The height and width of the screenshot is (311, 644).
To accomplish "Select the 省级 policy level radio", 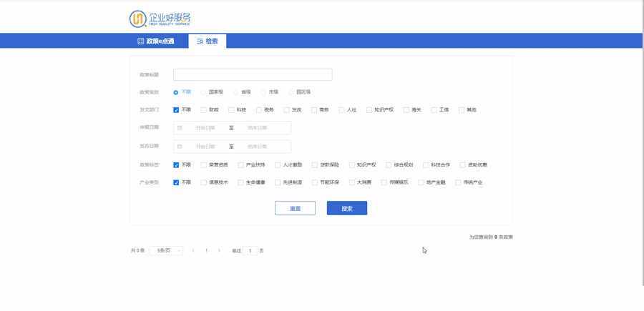I will tap(235, 92).
